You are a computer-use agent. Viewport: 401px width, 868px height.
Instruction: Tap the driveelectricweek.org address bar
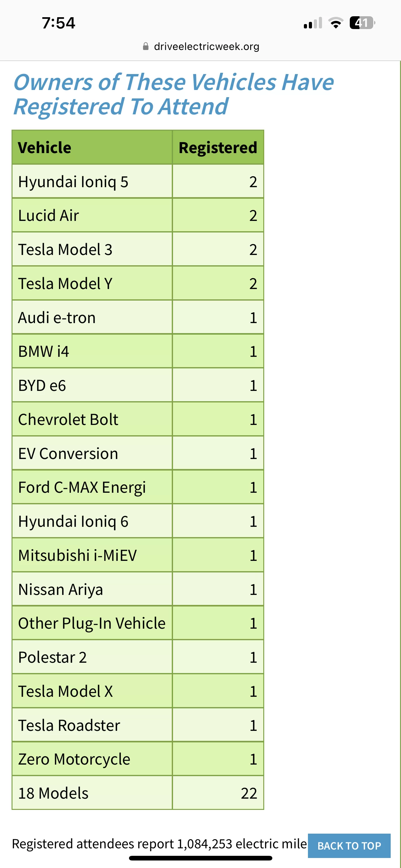201,46
